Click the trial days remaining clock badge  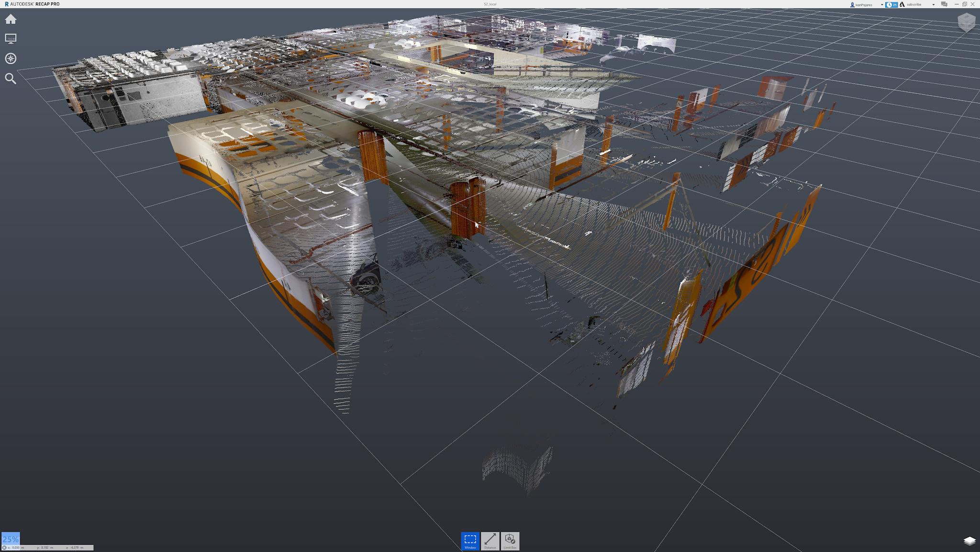click(891, 5)
